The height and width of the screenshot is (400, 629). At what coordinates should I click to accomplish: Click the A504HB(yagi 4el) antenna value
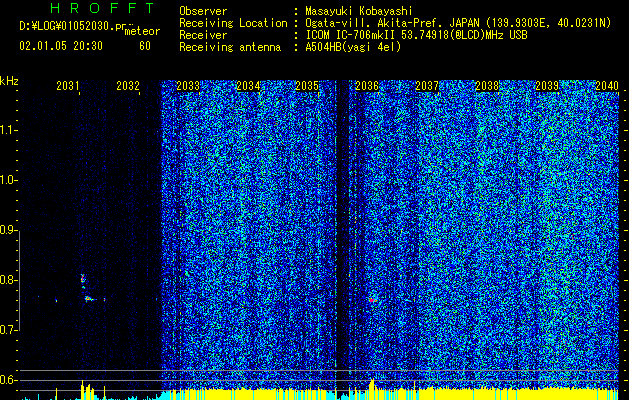pyautogui.click(x=353, y=47)
